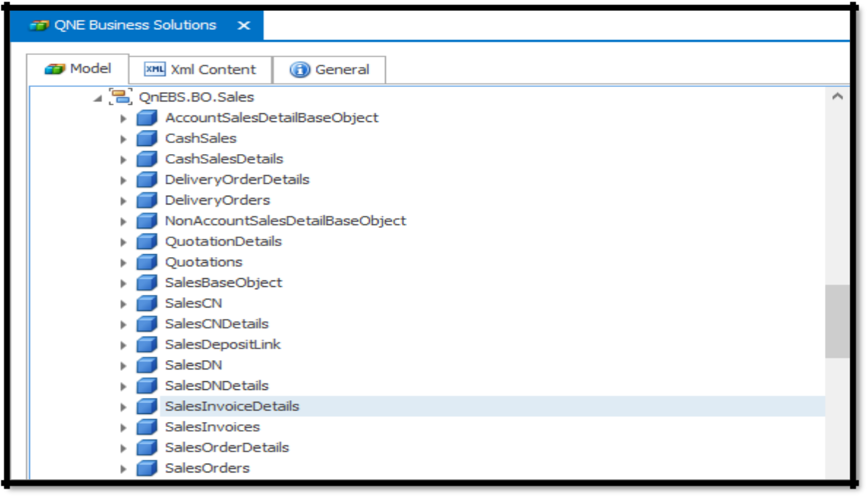
Task: Click the cube icon beside SalesDN
Action: tap(147, 365)
